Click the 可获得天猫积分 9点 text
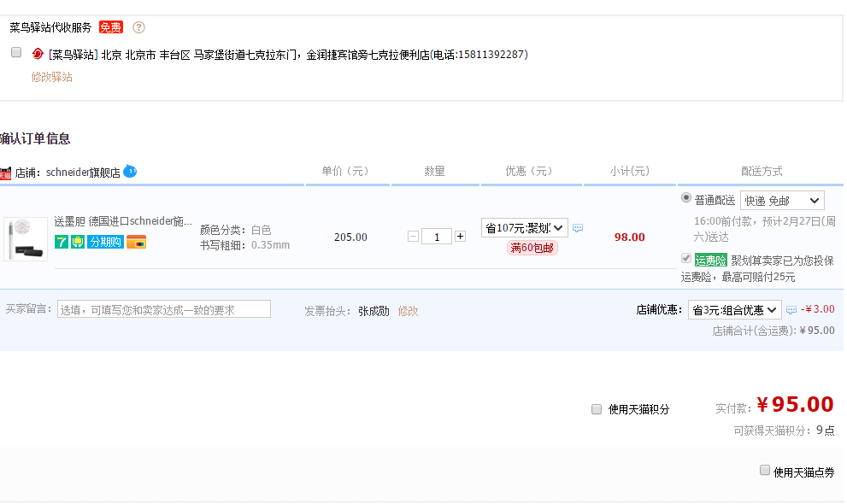The height and width of the screenshot is (504, 847). click(784, 431)
